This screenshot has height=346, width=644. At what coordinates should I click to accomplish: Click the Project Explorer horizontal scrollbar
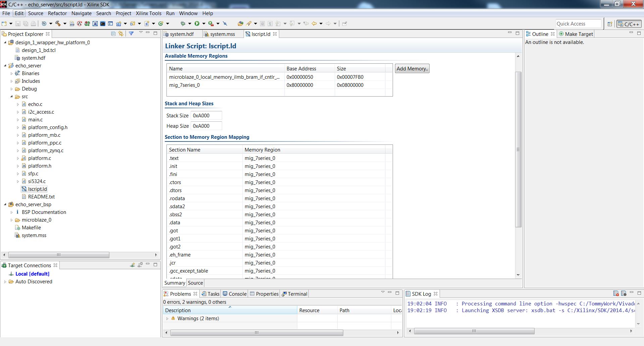pos(59,255)
